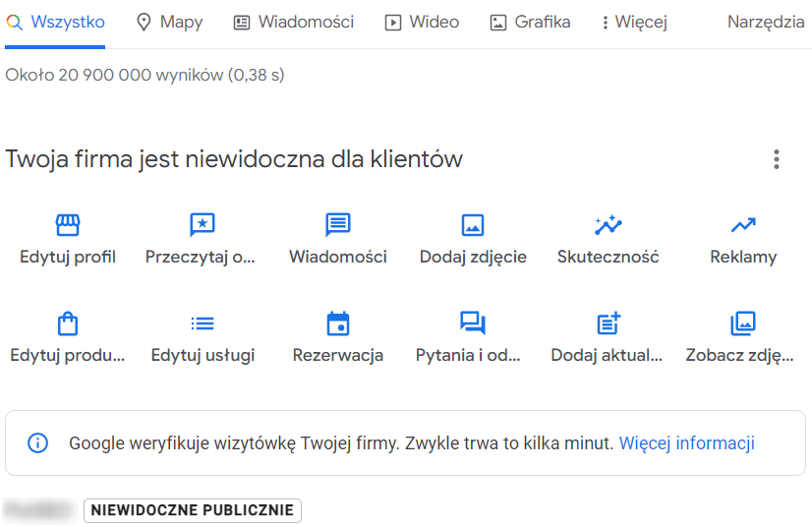The image size is (812, 527).
Task: Click the Dodaj zdjęcie label
Action: click(473, 257)
